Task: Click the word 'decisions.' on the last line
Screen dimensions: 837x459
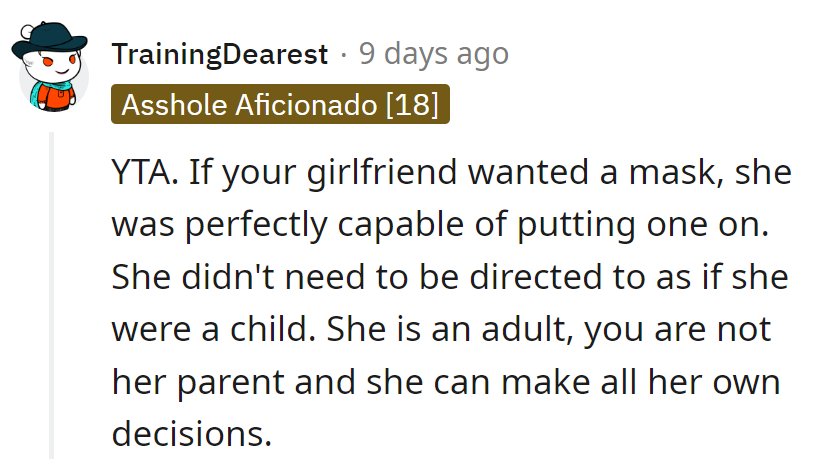Action: point(191,433)
